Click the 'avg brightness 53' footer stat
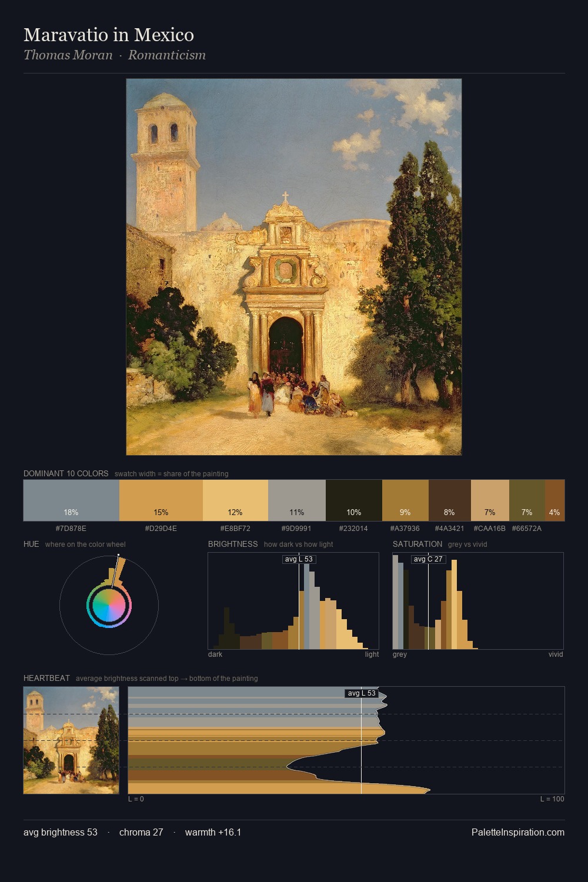This screenshot has height=882, width=588. point(61,832)
